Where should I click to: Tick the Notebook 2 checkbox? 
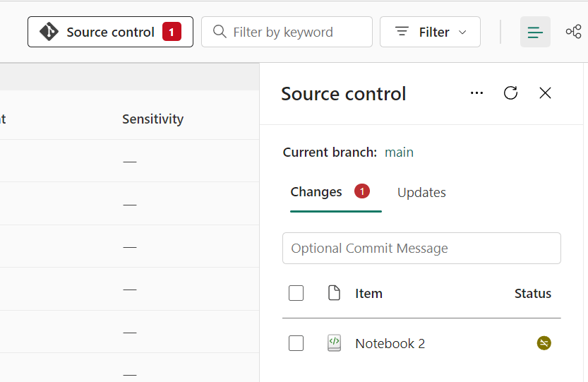296,343
